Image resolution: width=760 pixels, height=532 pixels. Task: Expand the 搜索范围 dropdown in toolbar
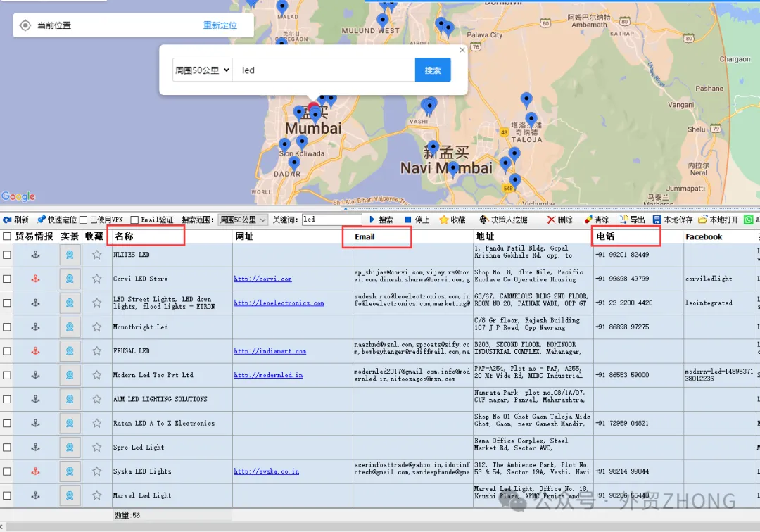coord(243,220)
